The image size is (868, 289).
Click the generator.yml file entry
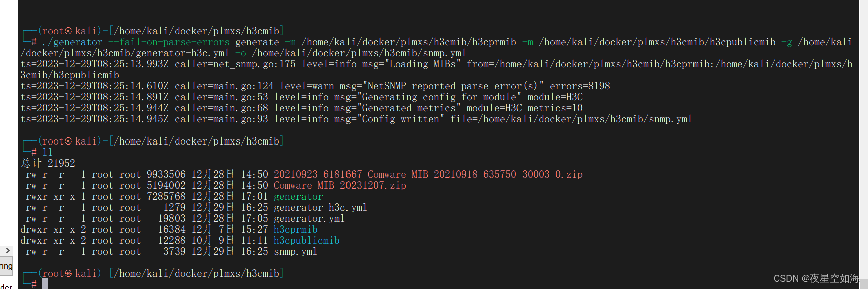coord(309,219)
